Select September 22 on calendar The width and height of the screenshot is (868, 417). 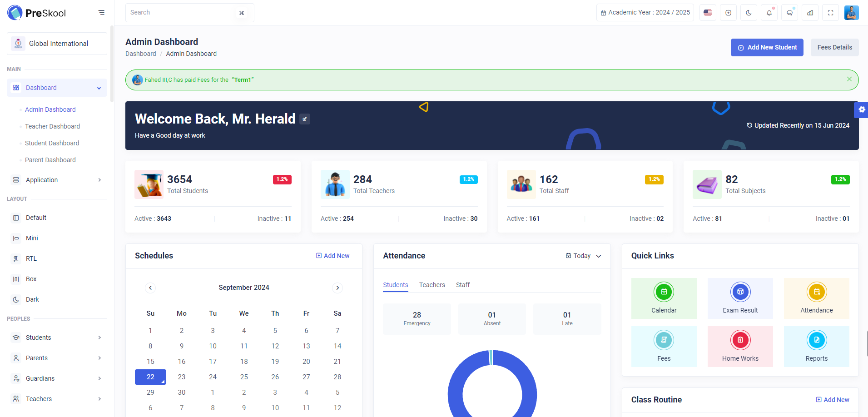(150, 377)
